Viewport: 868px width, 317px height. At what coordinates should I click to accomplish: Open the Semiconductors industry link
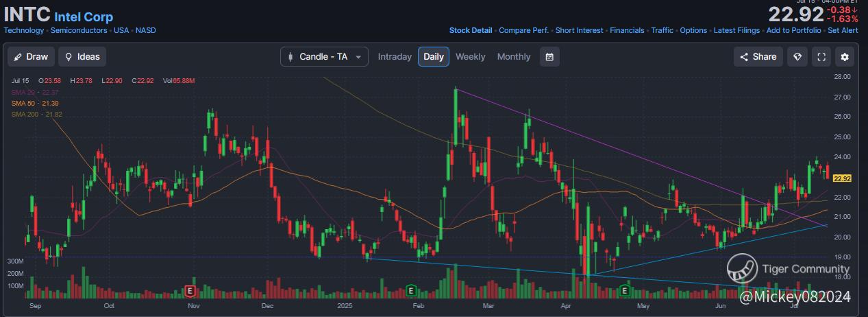pyautogui.click(x=77, y=30)
